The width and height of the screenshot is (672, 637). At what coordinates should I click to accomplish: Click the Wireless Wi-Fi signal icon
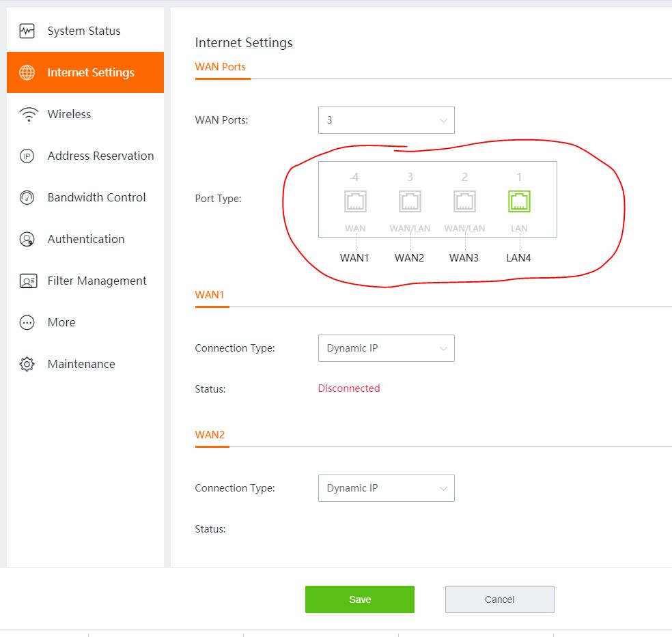tap(27, 115)
